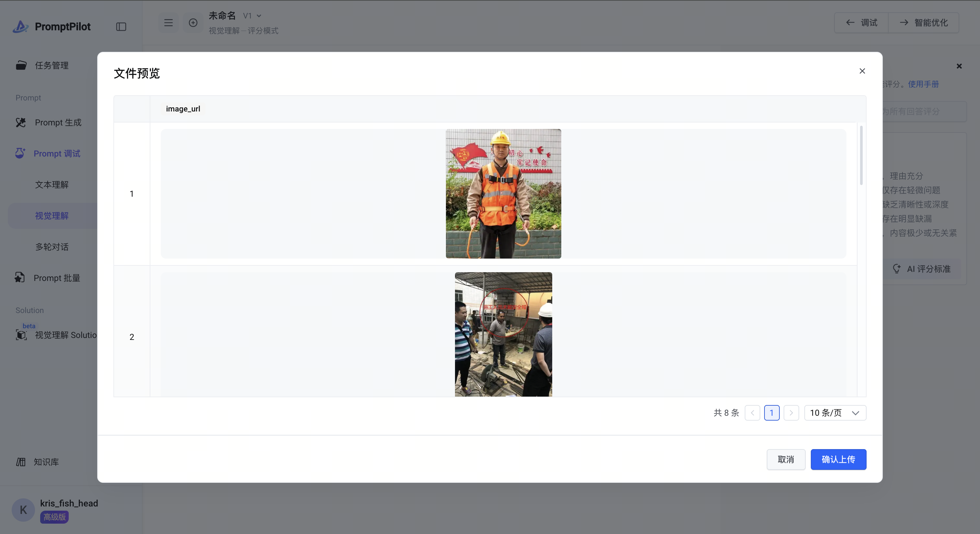Open the hamburger list menu icon
This screenshot has width=980, height=534.
click(x=168, y=23)
